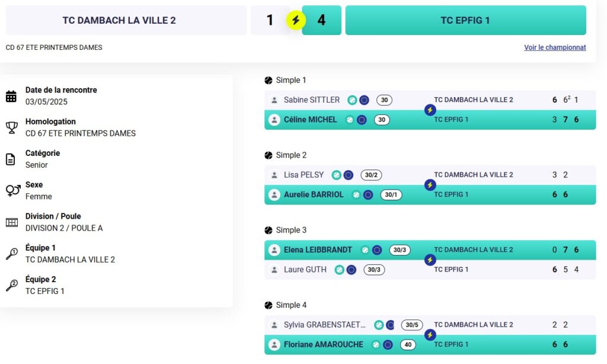607x364 pixels.
Task: Click the gender symbol icon beside Sexe
Action: [x=12, y=190]
